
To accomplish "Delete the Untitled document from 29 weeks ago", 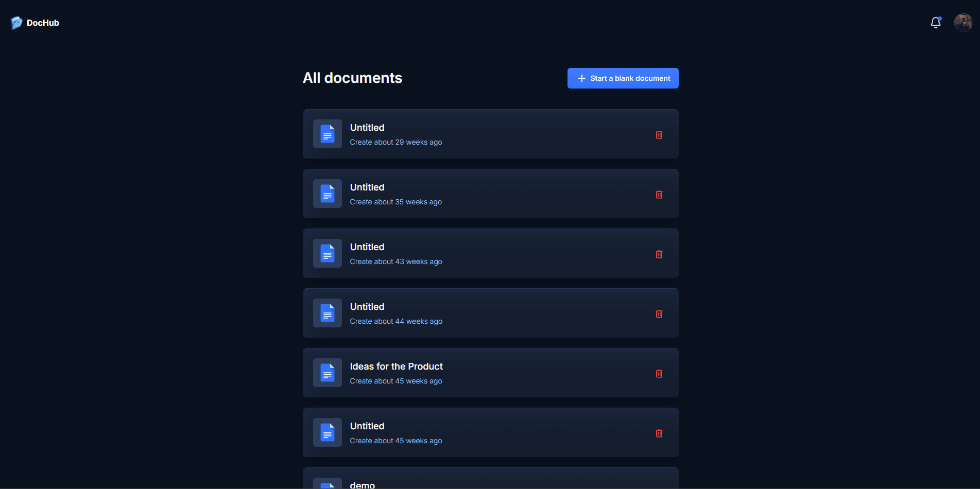I will 659,135.
